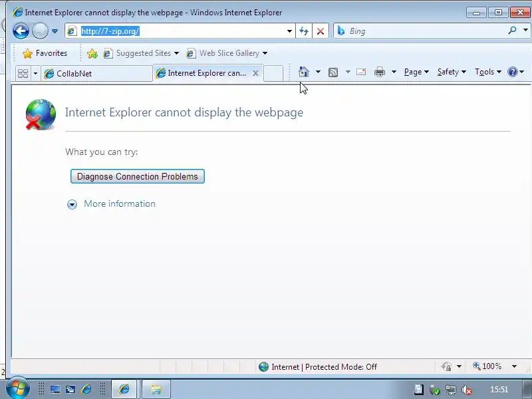Stop loading with the red X button
The image size is (532, 399).
(x=321, y=31)
